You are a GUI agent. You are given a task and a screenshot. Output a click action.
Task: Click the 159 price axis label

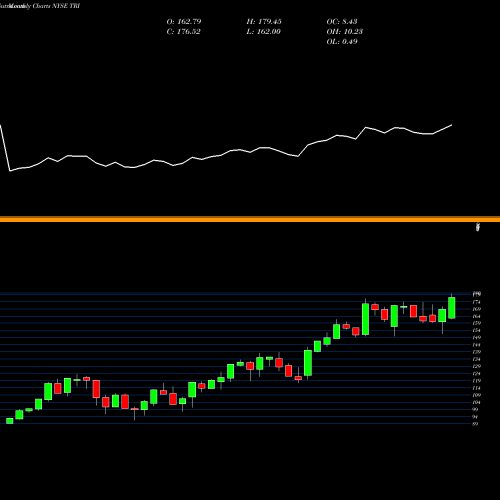pyautogui.click(x=476, y=323)
